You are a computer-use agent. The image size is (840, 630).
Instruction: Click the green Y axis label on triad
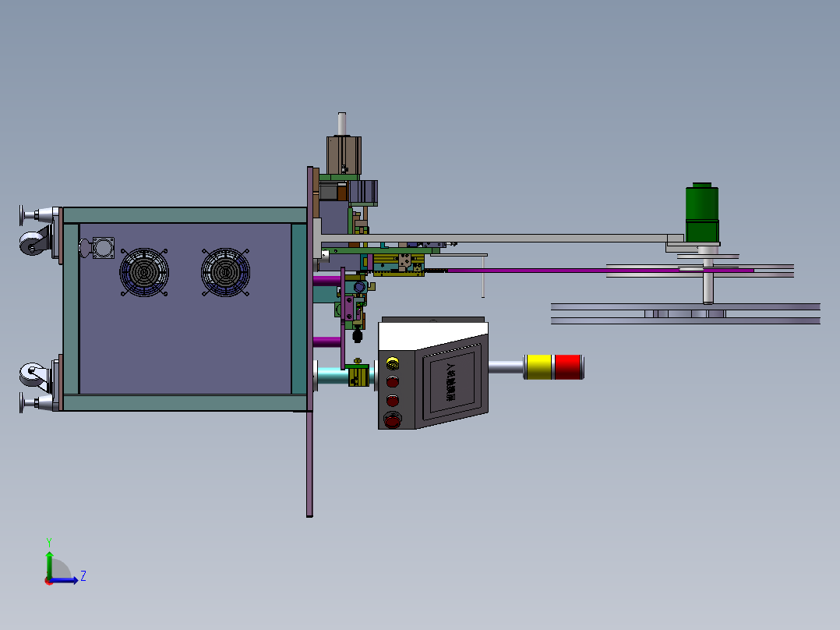coord(49,543)
